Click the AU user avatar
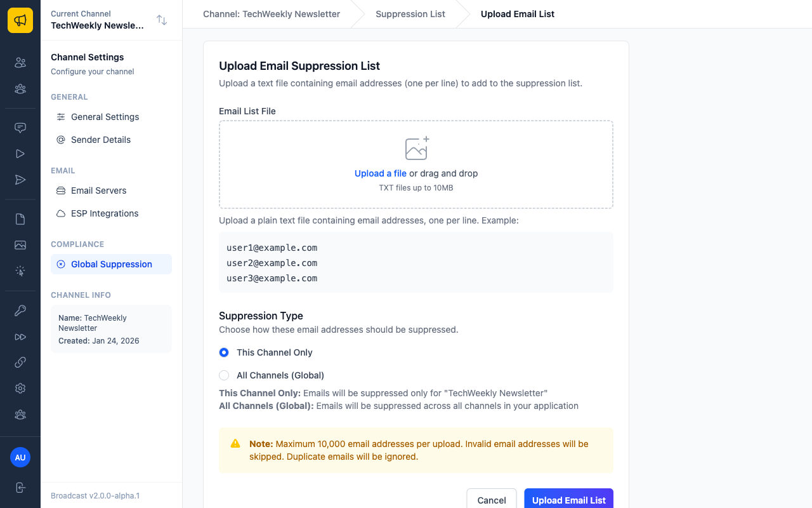This screenshot has width=812, height=508. 20,457
